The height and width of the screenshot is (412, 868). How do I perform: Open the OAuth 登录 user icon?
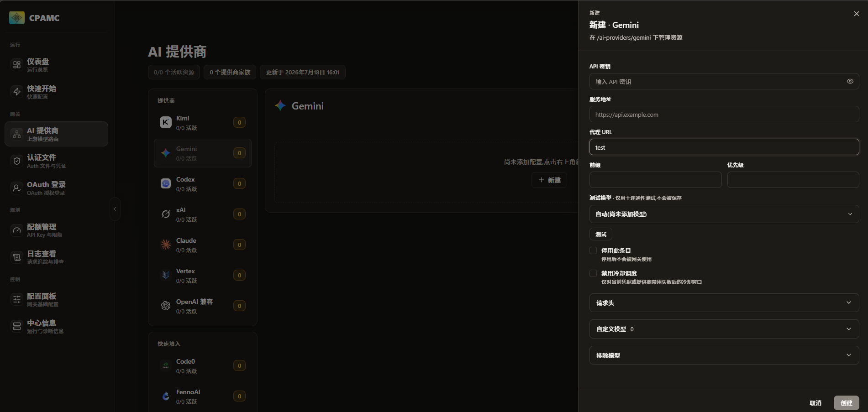tap(17, 188)
